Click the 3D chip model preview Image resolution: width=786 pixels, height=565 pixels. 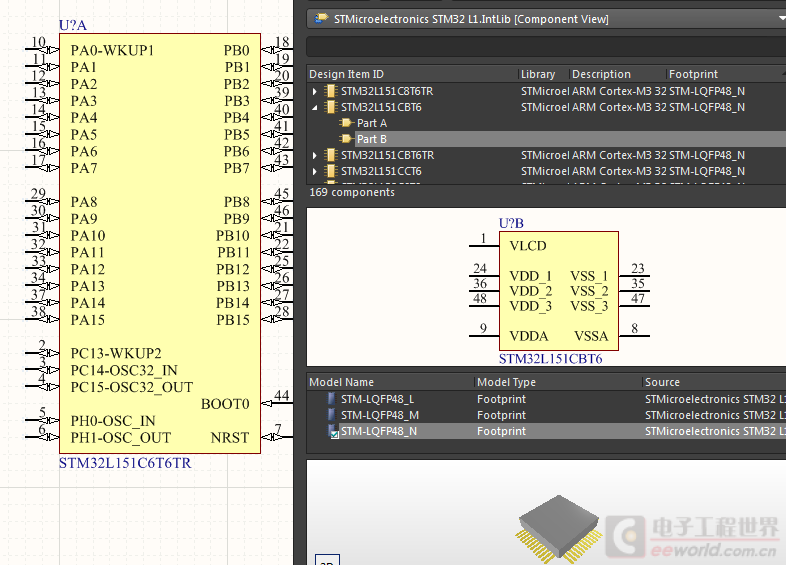pos(559,528)
